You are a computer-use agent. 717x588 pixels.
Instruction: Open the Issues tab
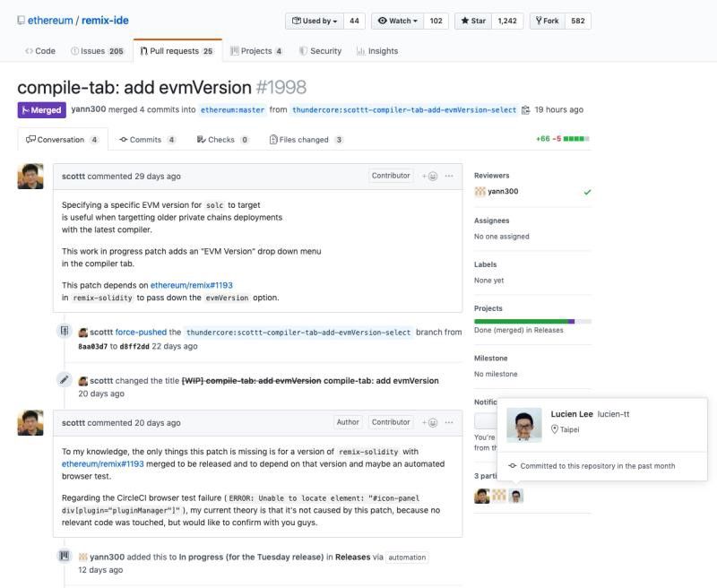97,51
